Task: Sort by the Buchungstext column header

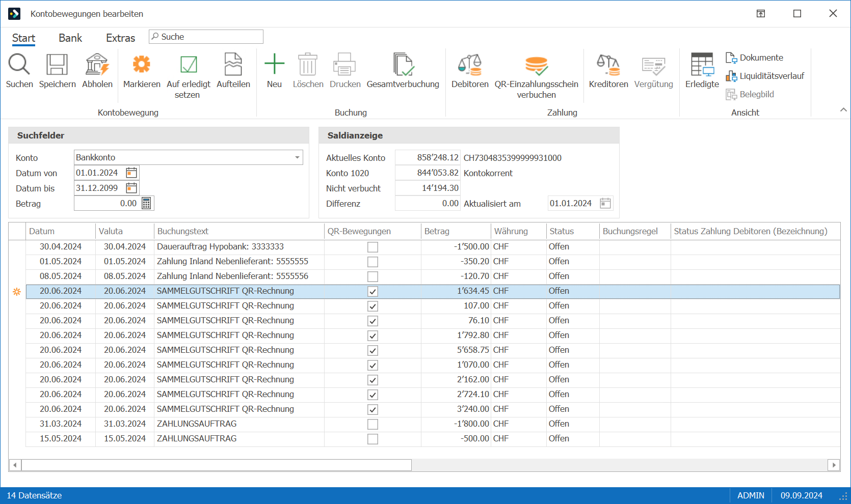Action: [239, 231]
